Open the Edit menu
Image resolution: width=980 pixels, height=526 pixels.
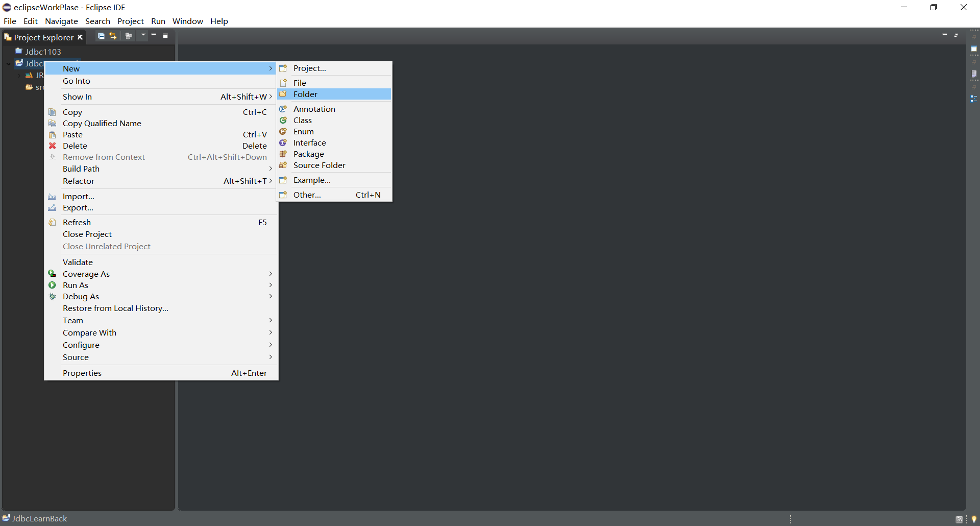tap(31, 21)
